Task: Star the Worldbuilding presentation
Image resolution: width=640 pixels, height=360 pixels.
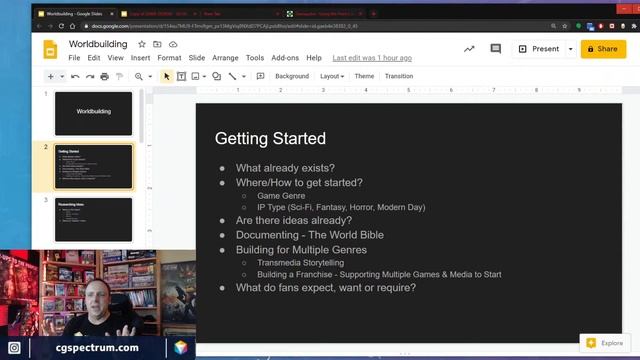Action: point(142,44)
